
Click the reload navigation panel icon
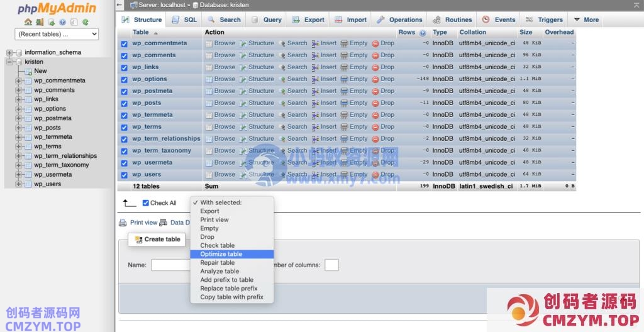[x=86, y=22]
